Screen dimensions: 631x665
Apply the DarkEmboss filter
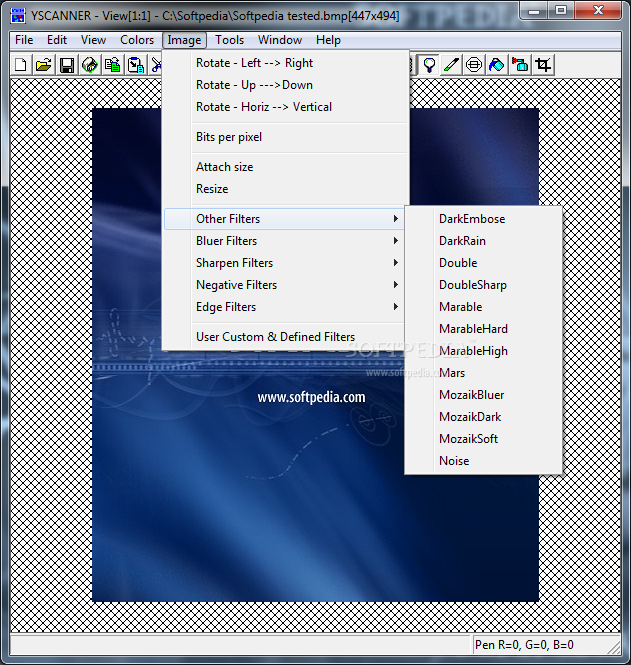(x=483, y=219)
